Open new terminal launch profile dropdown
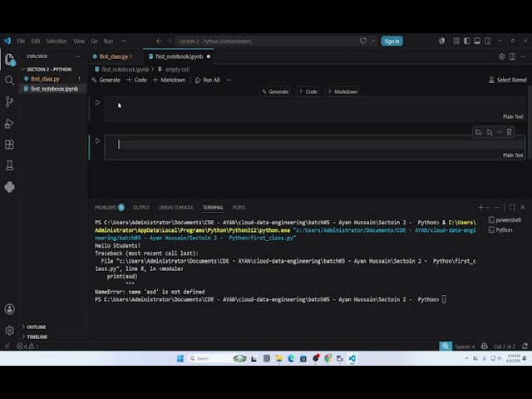532x399 pixels. 488,207
